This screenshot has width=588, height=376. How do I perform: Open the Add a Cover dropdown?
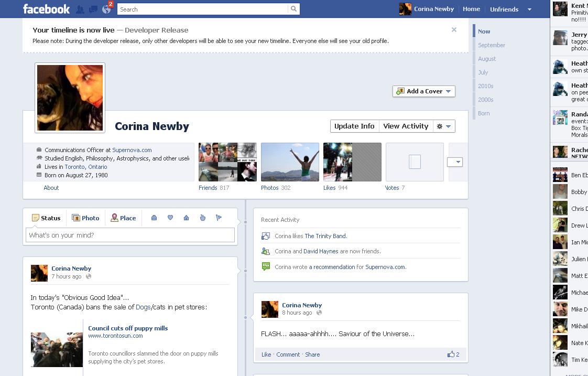(423, 91)
